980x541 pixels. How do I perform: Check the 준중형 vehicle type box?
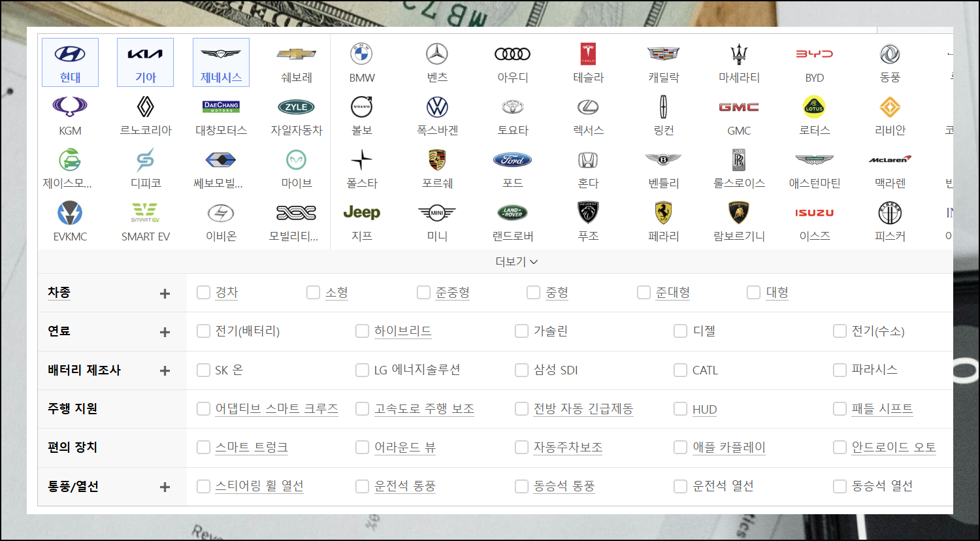click(423, 293)
